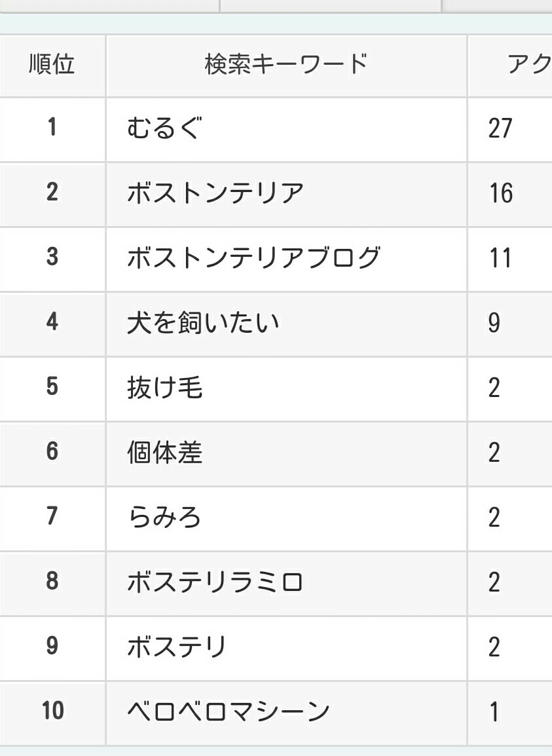Click rank number 10 cell

tap(52, 711)
